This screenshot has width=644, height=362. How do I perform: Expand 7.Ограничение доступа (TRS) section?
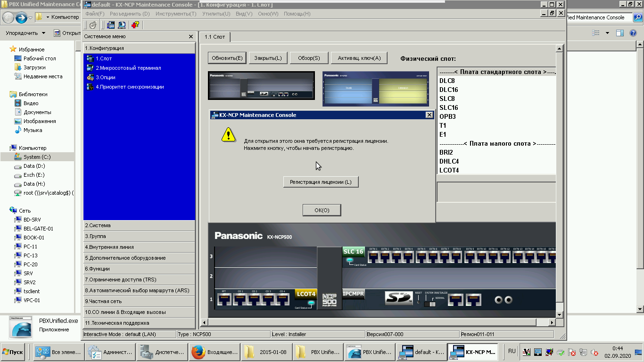pos(139,280)
